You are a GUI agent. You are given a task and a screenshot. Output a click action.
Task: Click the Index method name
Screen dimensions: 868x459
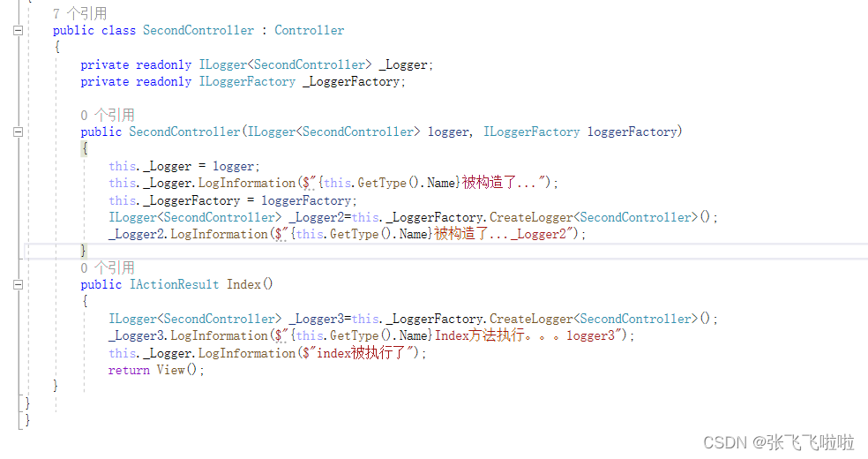point(243,284)
